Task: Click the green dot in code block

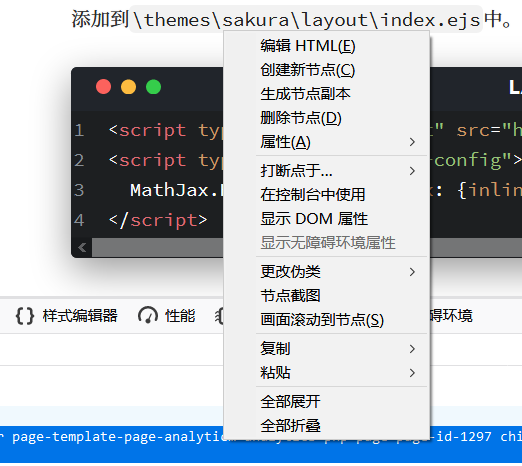Action: tap(153, 87)
